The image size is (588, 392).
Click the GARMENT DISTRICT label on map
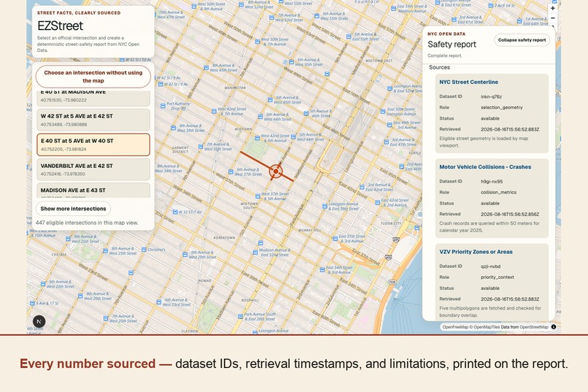(x=180, y=150)
